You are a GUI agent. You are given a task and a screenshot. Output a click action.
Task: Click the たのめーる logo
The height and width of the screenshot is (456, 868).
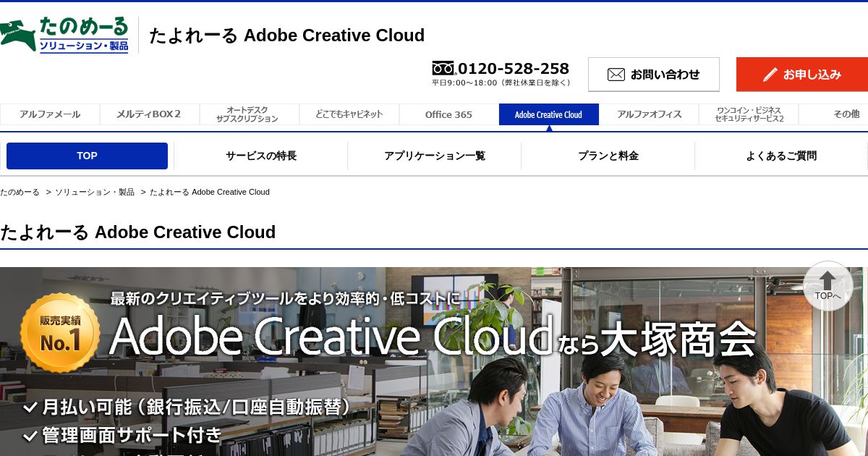64,35
